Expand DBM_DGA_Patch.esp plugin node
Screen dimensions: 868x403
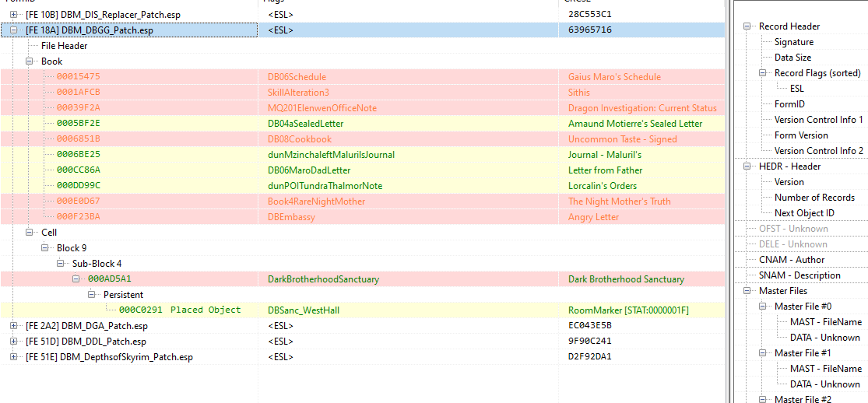[14, 325]
